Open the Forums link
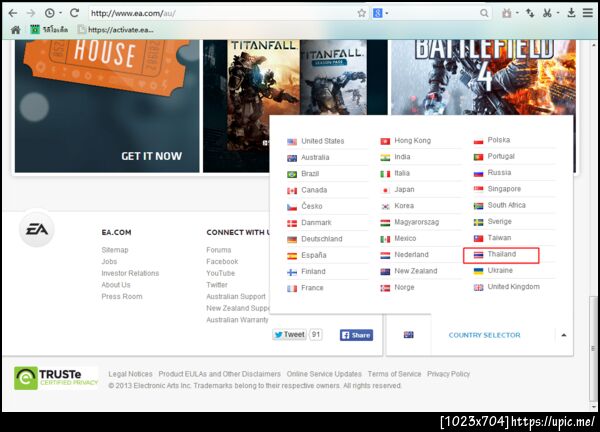 point(218,250)
